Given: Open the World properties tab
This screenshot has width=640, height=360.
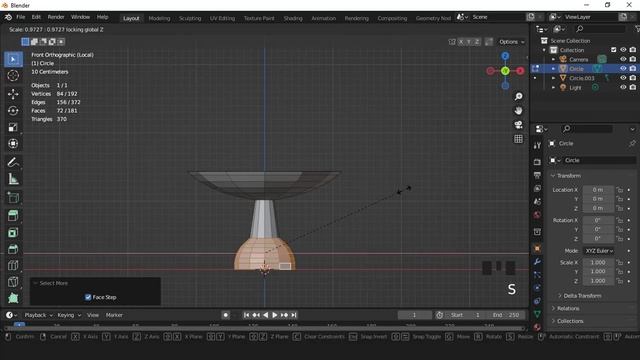Looking at the screenshot, I should click(x=537, y=215).
